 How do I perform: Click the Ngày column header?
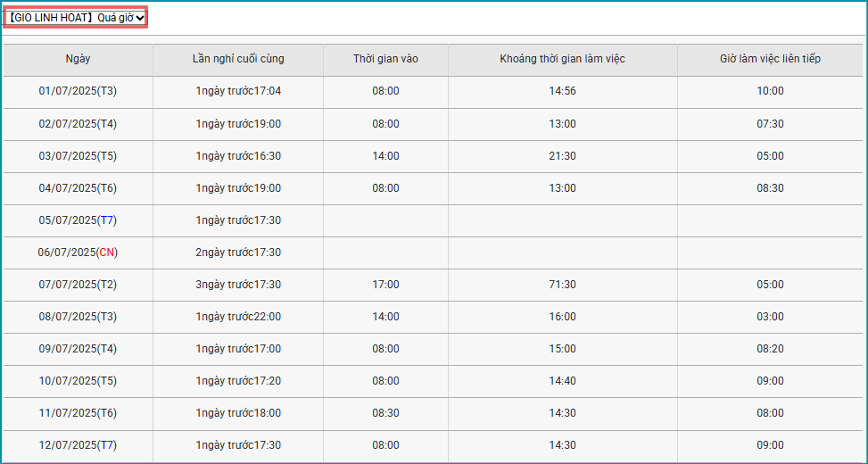(78, 59)
